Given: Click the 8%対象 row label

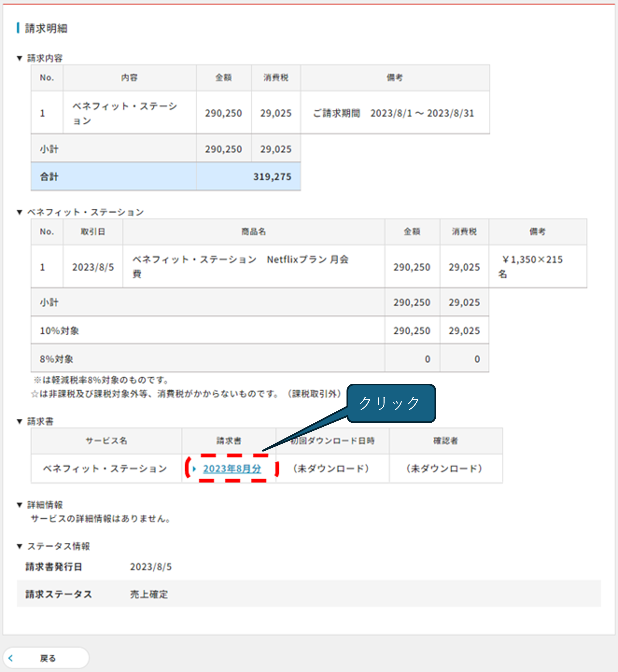Looking at the screenshot, I should click(x=56, y=359).
